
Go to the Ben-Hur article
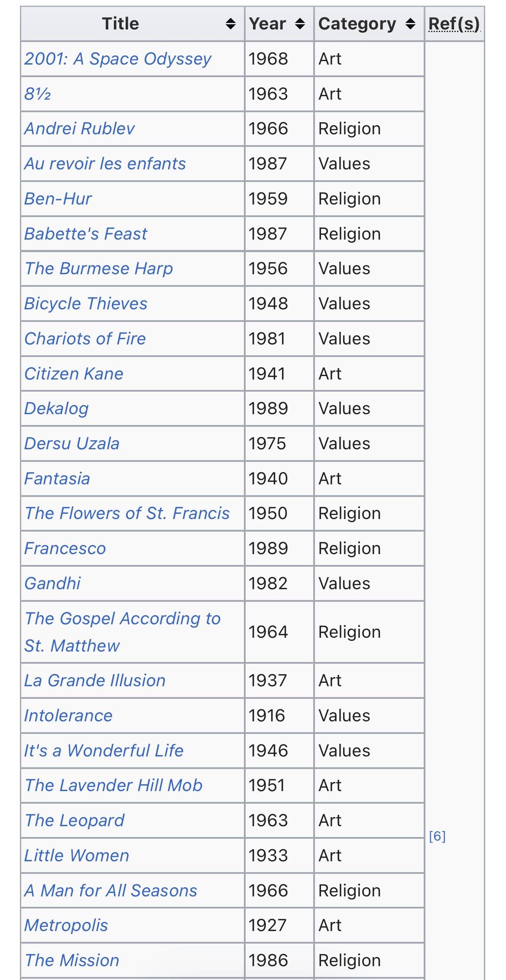(x=58, y=199)
